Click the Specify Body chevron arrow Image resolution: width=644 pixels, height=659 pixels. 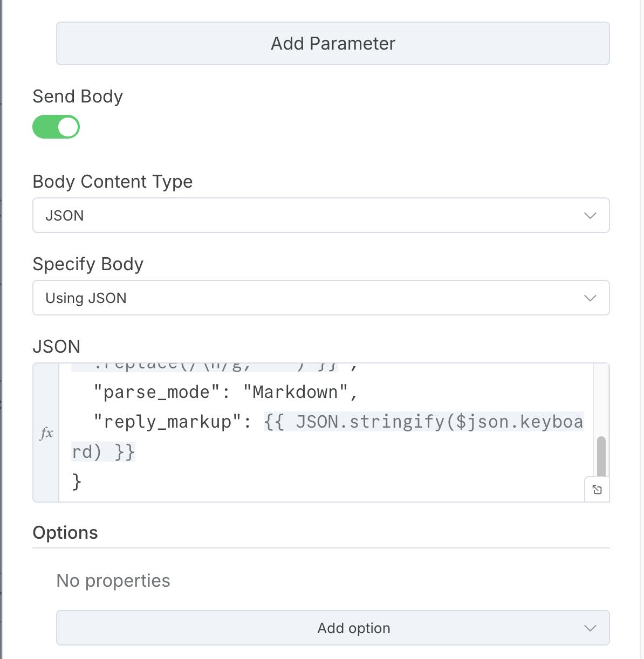590,298
